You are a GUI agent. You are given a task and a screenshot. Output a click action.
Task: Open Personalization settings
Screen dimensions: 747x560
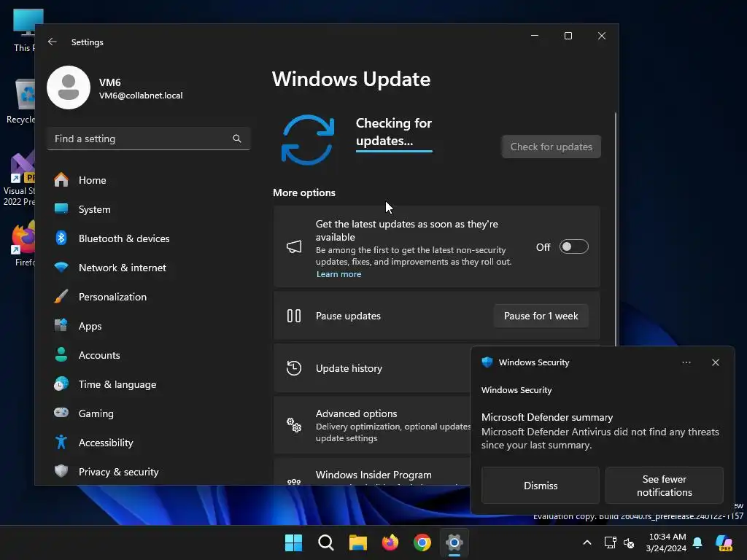tap(149, 297)
